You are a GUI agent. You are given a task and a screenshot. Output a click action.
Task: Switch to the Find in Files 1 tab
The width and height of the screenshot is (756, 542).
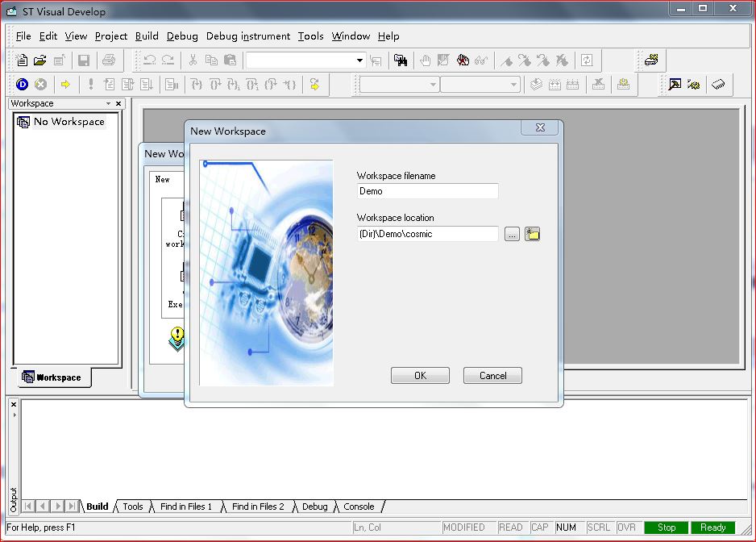[x=186, y=507]
